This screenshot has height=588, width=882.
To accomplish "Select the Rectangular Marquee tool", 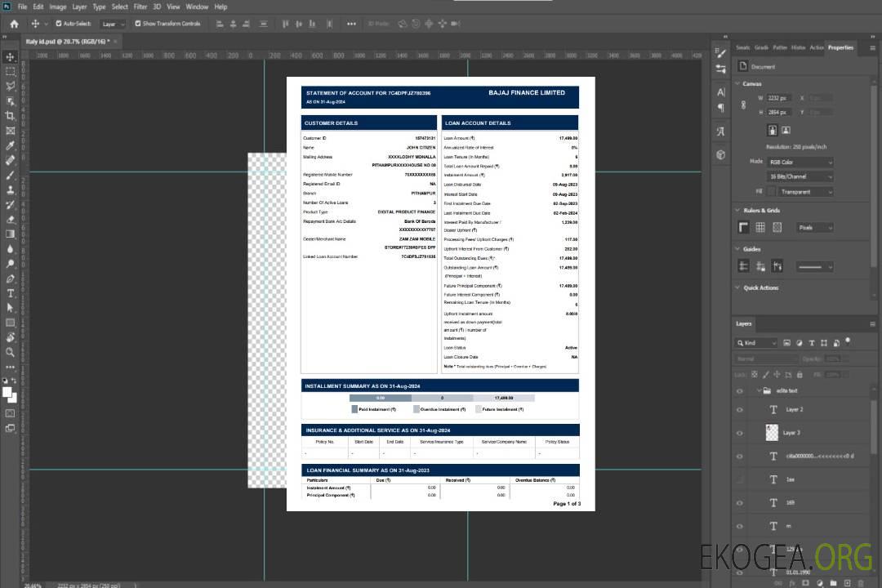I will [x=10, y=72].
